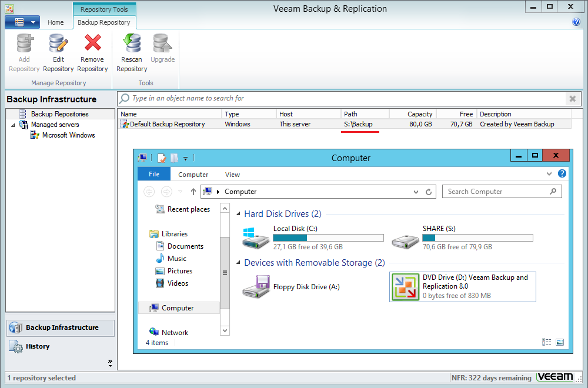Viewport: 588px width, 388px height.
Task: Switch Explorer to large icons view
Action: [560, 342]
